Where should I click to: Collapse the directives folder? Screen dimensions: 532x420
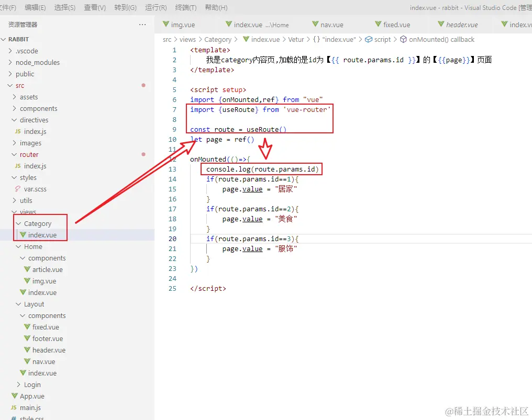(14, 120)
